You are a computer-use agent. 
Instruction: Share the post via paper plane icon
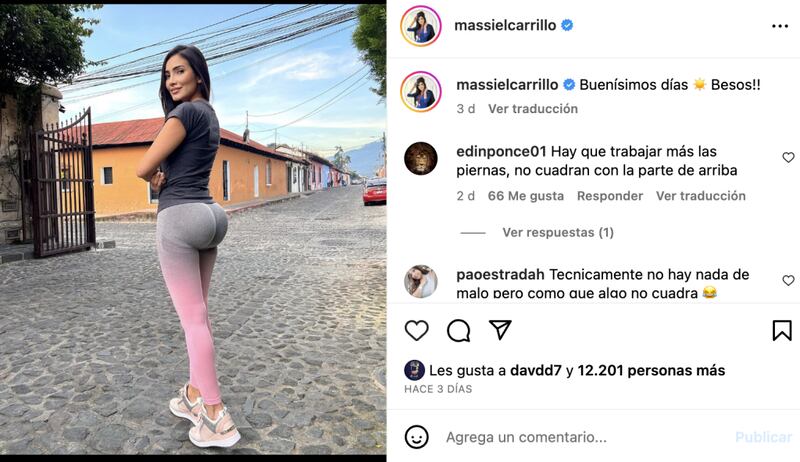pos(500,330)
